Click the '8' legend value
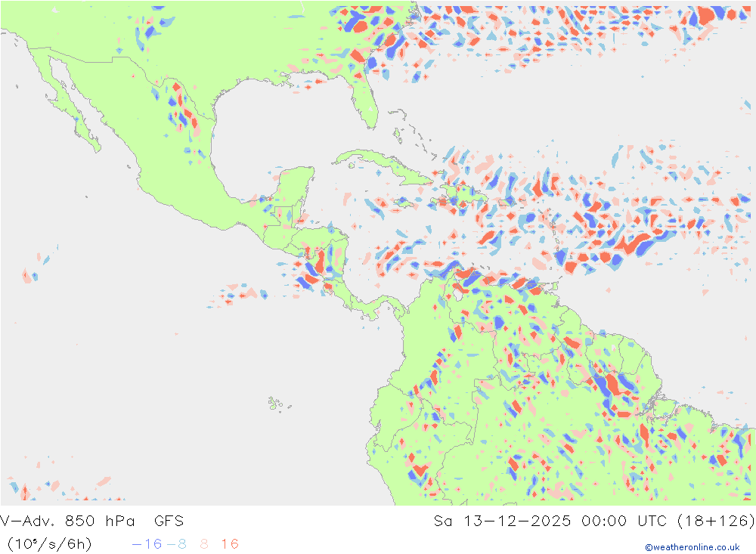The width and height of the screenshot is (756, 554). coord(204,544)
